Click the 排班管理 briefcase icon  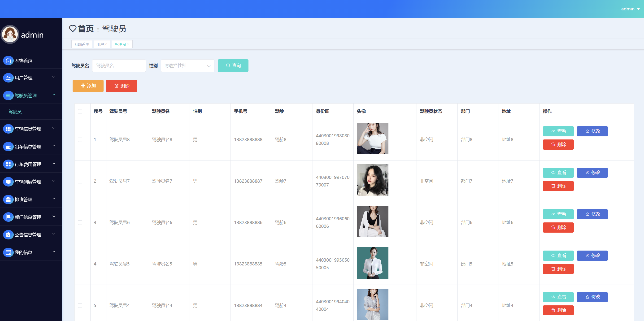[8, 200]
